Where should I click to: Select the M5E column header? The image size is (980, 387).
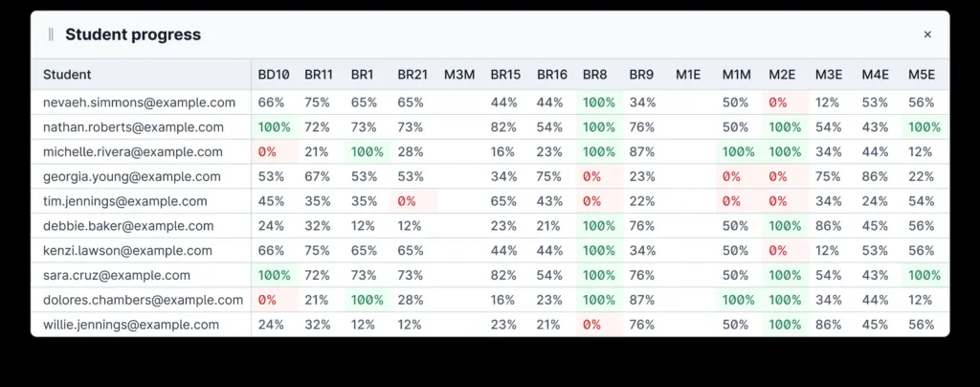click(921, 75)
